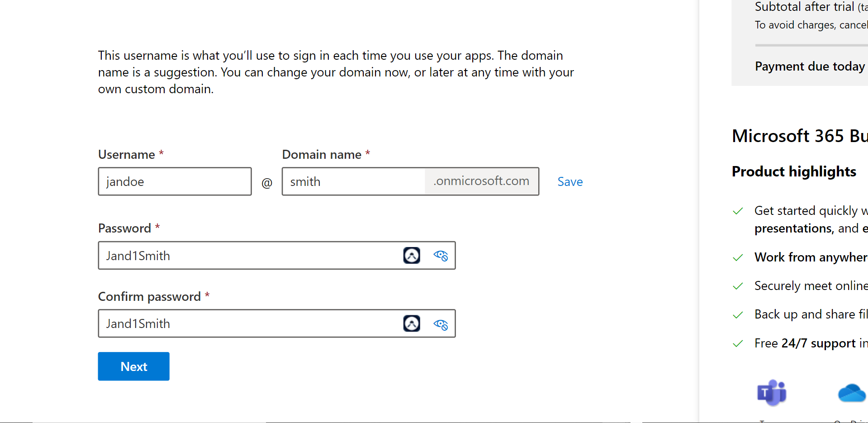This screenshot has height=423, width=868.
Task: Click the Username field label
Action: [x=127, y=155]
